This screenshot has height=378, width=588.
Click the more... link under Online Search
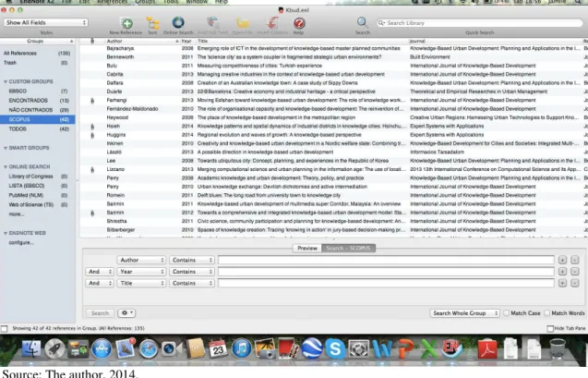tap(16, 214)
